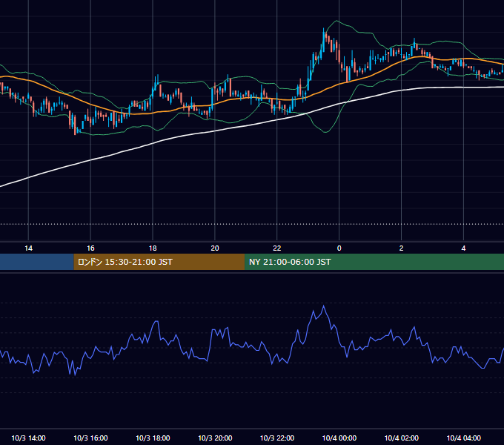
Task: Click the 2 hour label on chart axis
Action: point(401,248)
